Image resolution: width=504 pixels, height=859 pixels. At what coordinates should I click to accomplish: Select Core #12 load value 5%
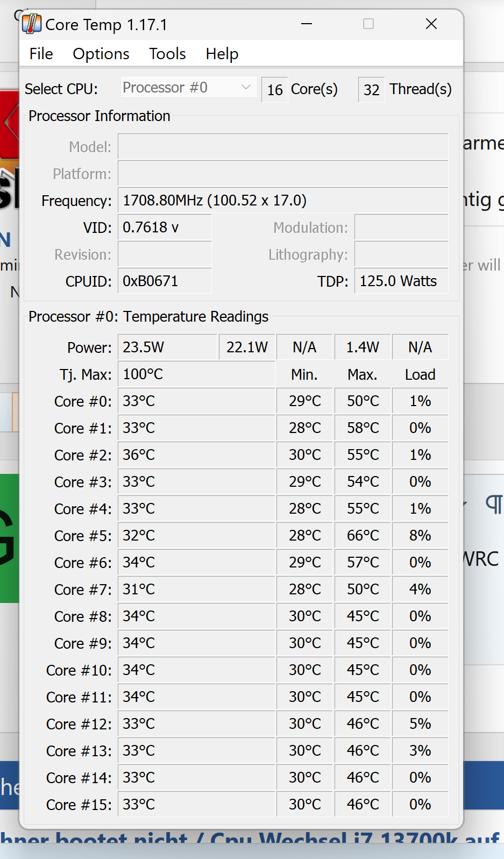(420, 724)
